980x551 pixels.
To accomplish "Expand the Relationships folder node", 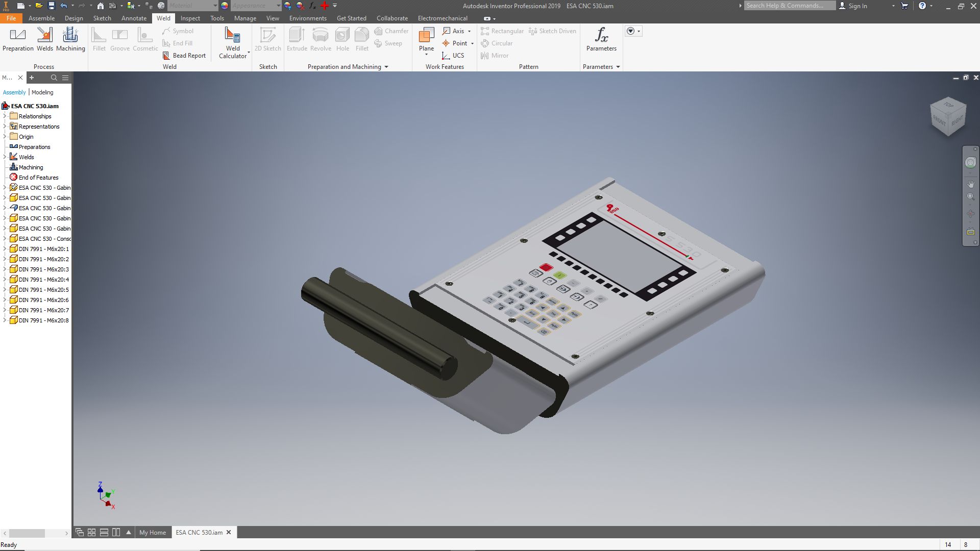I will (5, 116).
